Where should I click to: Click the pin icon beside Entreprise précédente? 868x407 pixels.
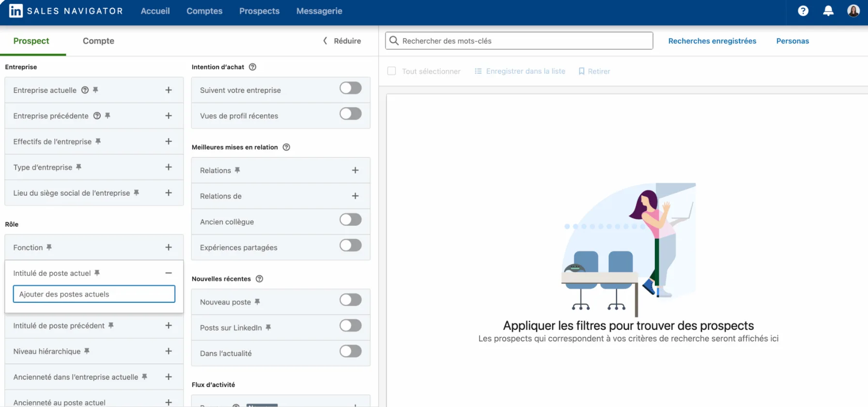[108, 115]
